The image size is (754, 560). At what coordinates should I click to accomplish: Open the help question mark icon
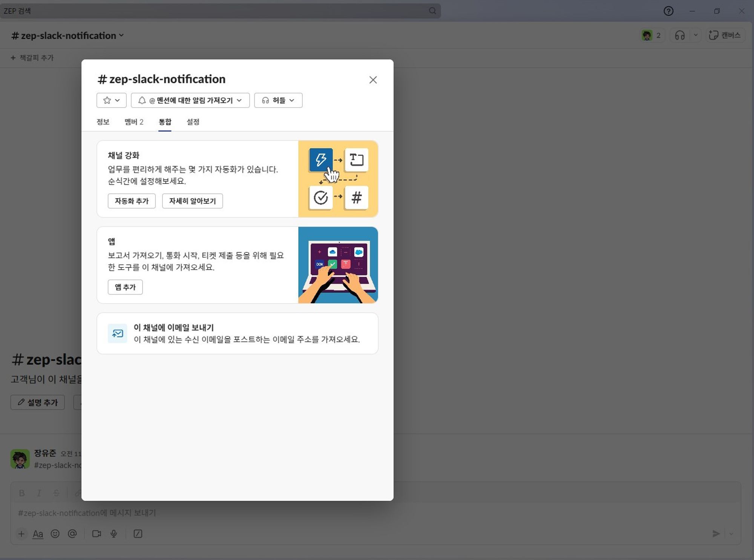pyautogui.click(x=668, y=11)
